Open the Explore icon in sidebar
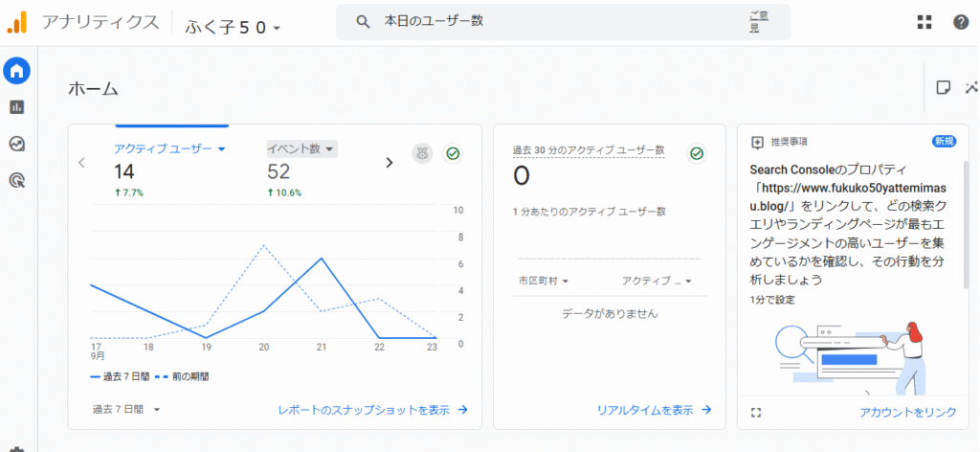The height and width of the screenshot is (452, 980). pos(16,144)
